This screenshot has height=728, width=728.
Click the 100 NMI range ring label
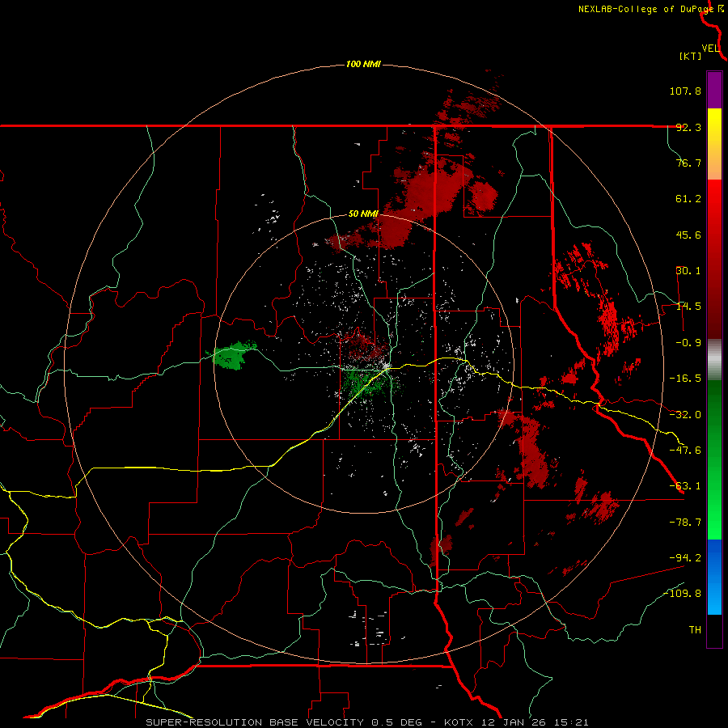click(x=363, y=64)
